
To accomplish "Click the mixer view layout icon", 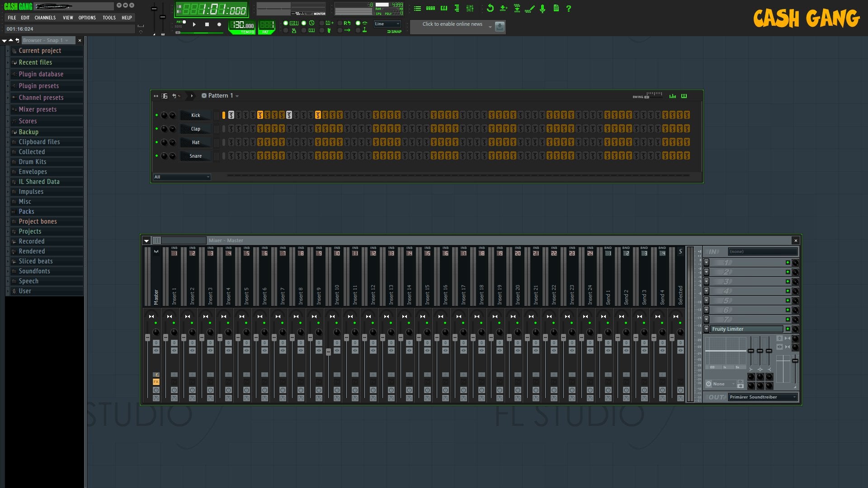I will (156, 240).
